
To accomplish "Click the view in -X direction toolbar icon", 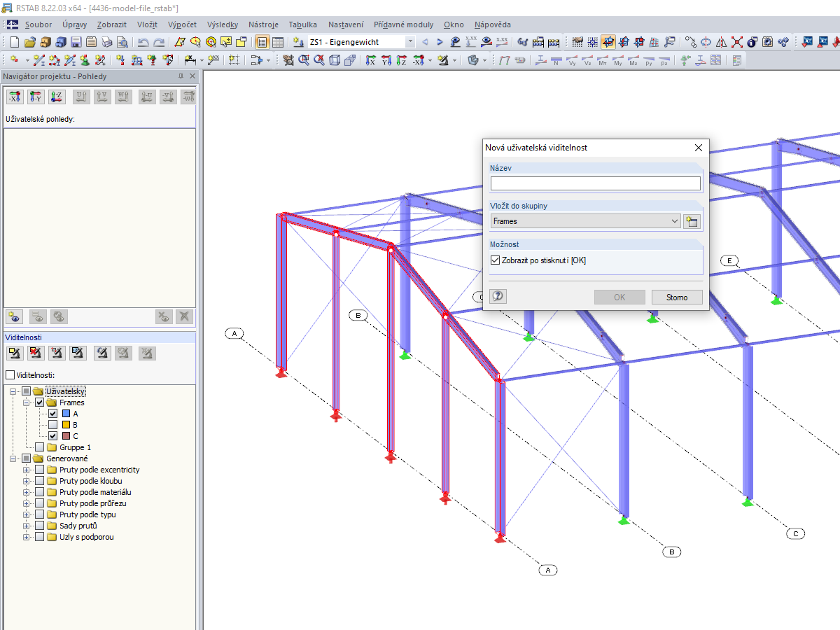I will click(418, 60).
